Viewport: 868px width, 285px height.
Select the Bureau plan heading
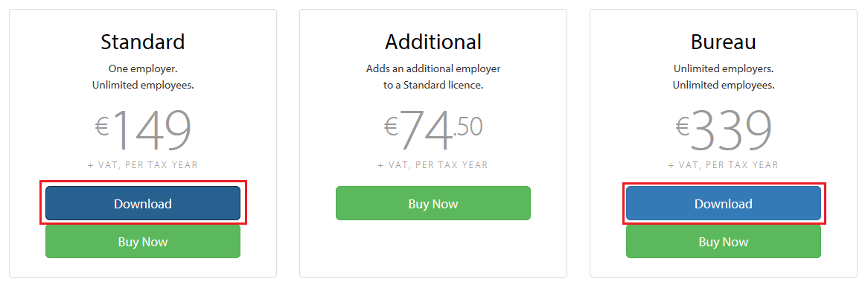[x=723, y=42]
